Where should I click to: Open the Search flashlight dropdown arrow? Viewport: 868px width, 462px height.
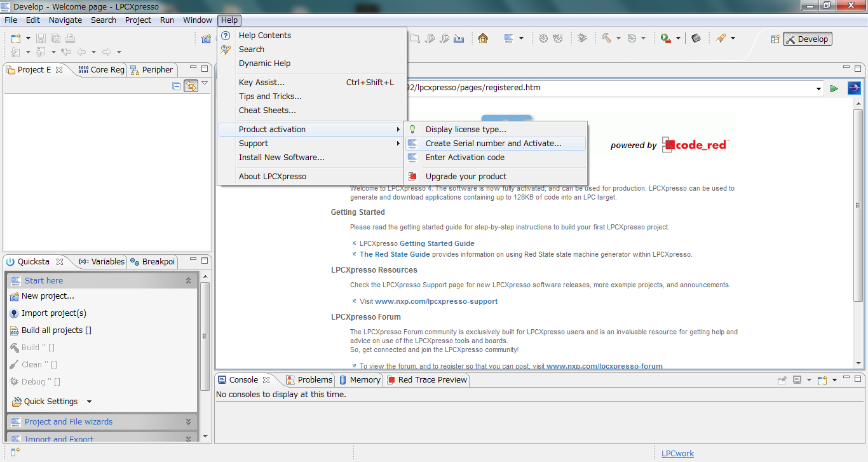click(x=733, y=39)
